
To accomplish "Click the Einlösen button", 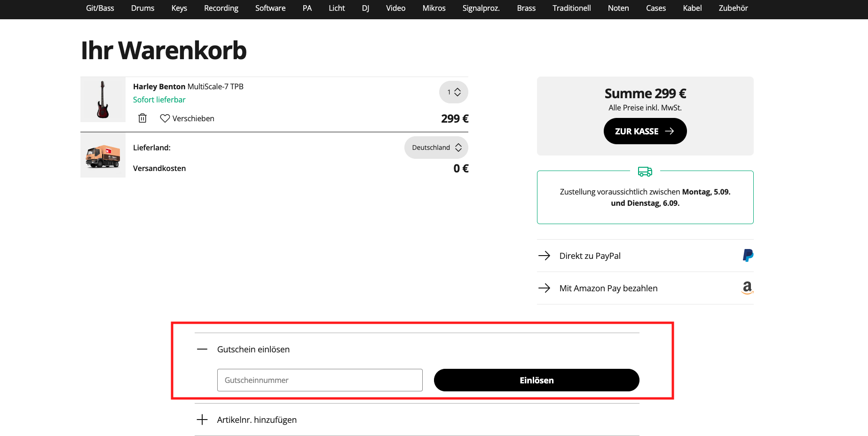I will 537,380.
